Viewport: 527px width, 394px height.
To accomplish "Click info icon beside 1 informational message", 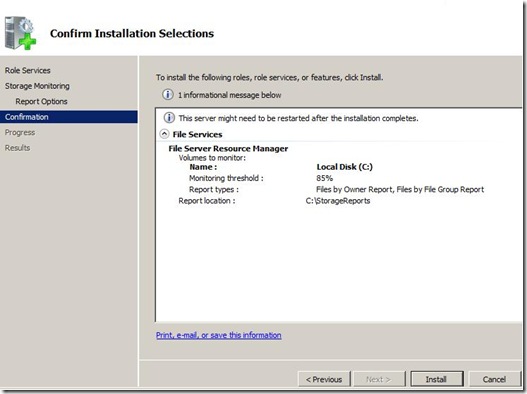I will click(168, 94).
